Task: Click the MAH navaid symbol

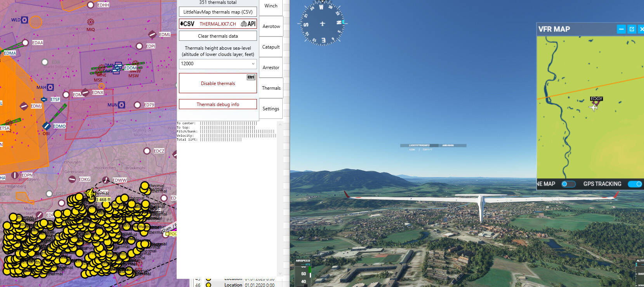Action: (50, 87)
